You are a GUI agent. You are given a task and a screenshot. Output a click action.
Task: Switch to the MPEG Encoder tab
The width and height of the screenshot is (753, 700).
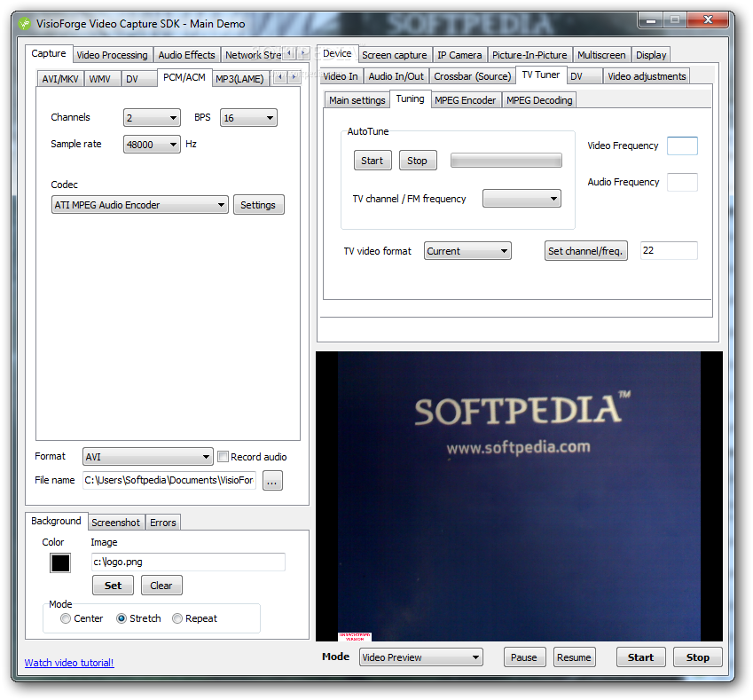[466, 100]
